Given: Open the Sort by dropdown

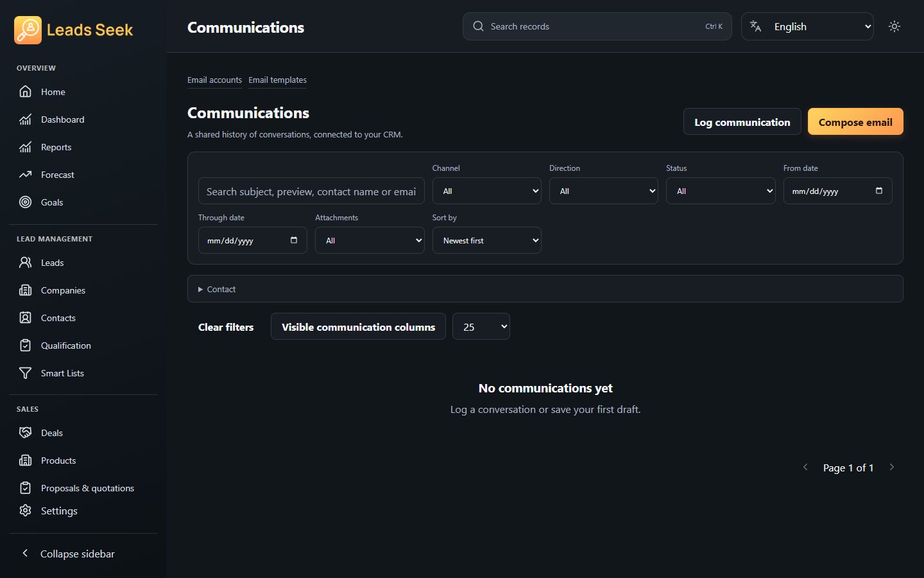Looking at the screenshot, I should (x=487, y=240).
